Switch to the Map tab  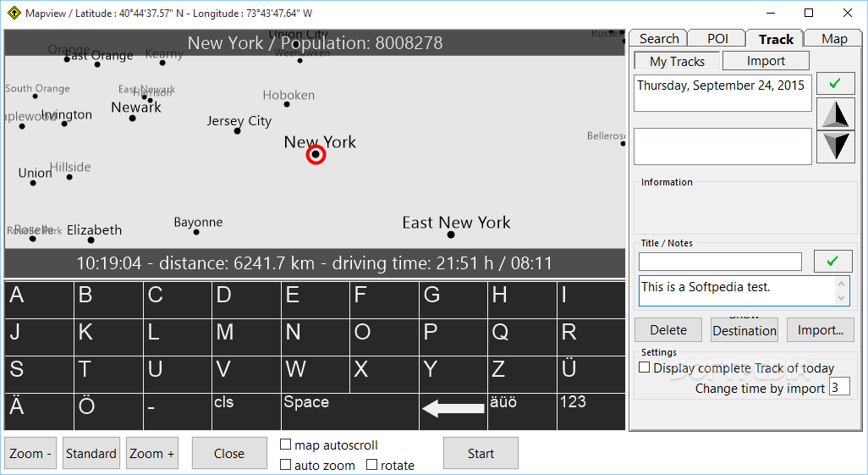pos(833,38)
